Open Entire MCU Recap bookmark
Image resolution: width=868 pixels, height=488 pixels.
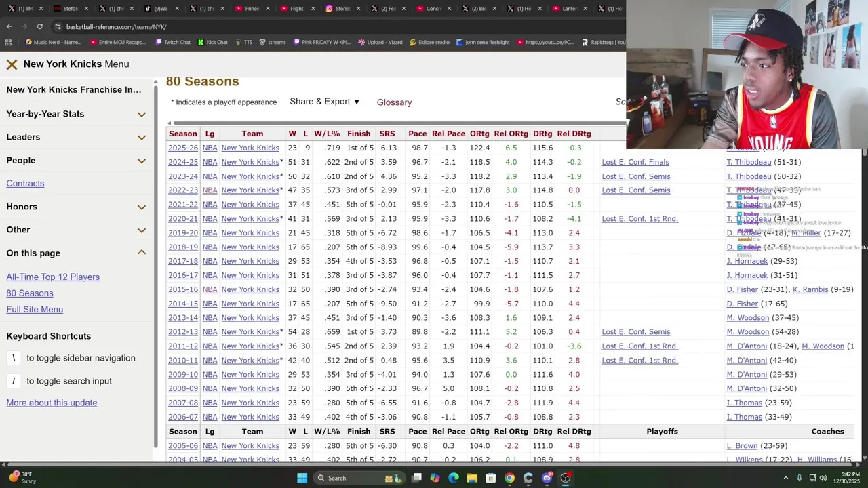(117, 42)
